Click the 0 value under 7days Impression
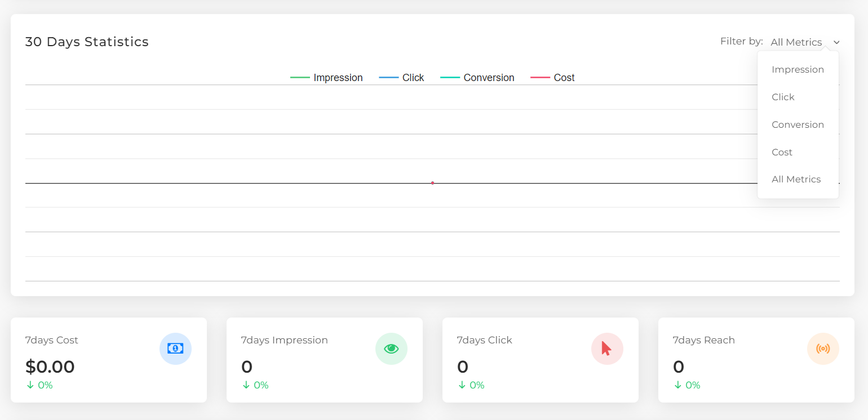The height and width of the screenshot is (420, 868). pos(247,367)
